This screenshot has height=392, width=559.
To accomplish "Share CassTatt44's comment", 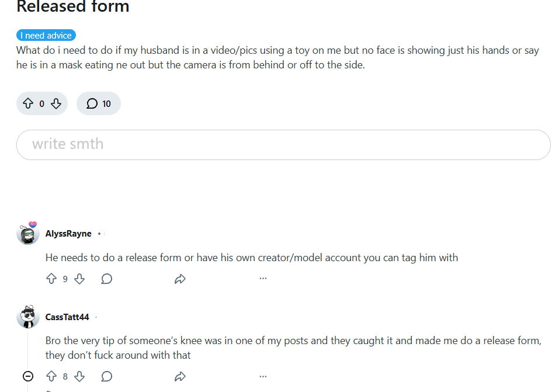I will point(180,376).
